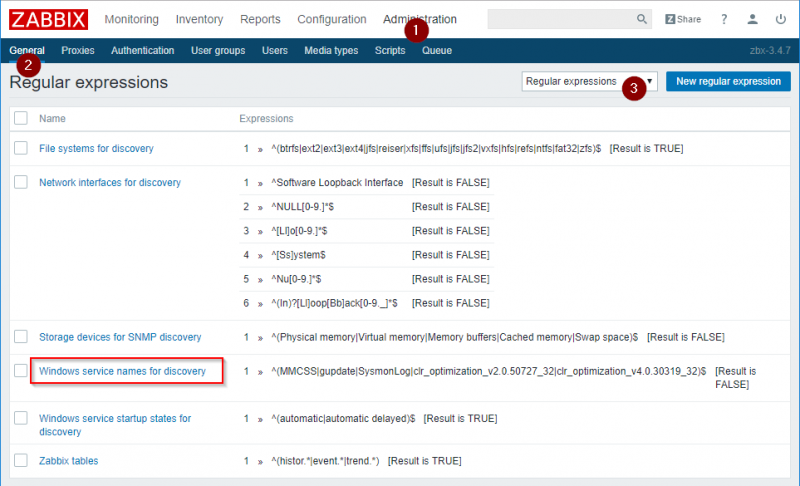Image resolution: width=800 pixels, height=486 pixels.
Task: Check the Storage devices for SNMP discovery row
Action: coord(21,337)
